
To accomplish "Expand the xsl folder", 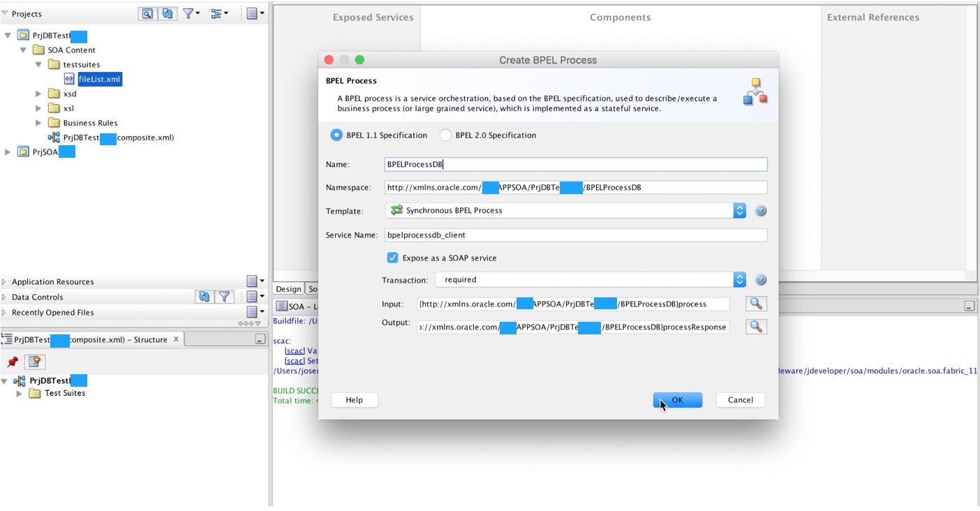I will point(38,108).
